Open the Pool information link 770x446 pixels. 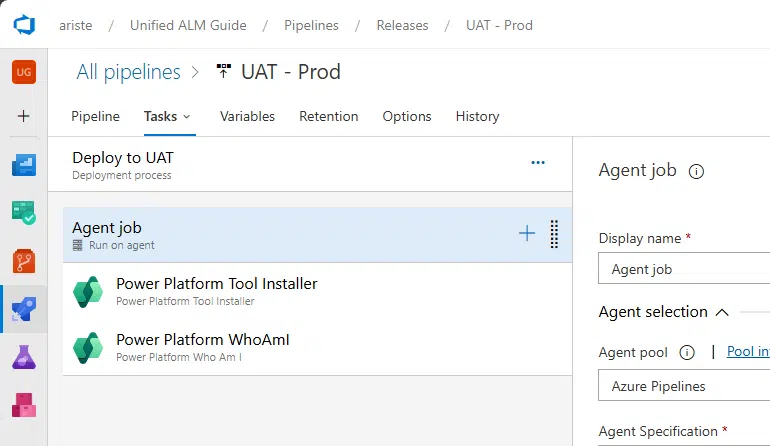click(x=748, y=352)
